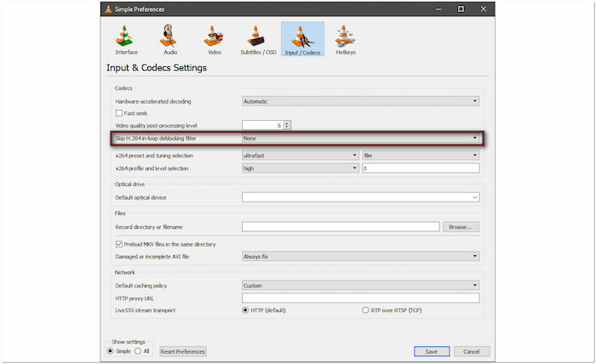
Task: Click the Cancel button
Action: [x=472, y=351]
